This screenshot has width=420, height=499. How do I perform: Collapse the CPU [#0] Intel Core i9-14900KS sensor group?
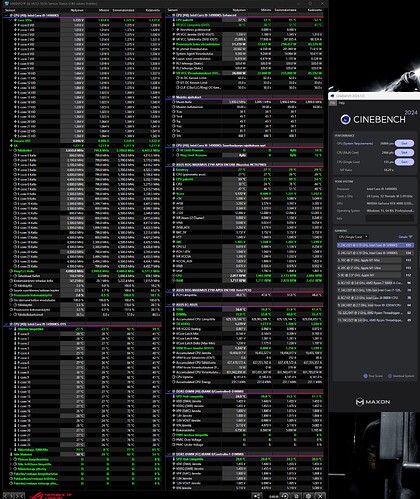click(x=6, y=15)
